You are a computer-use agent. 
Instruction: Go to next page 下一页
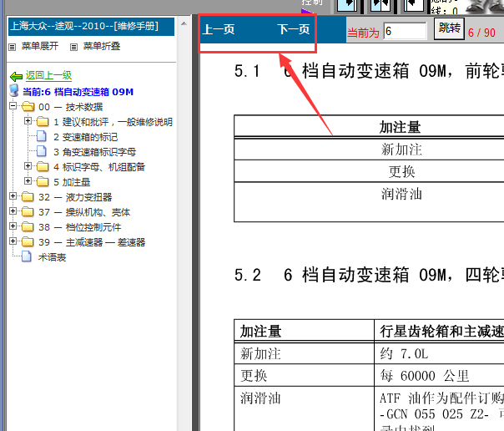(x=294, y=29)
